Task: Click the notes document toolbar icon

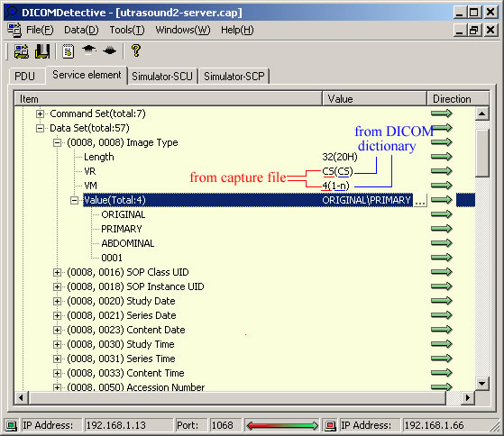Action: (69, 51)
